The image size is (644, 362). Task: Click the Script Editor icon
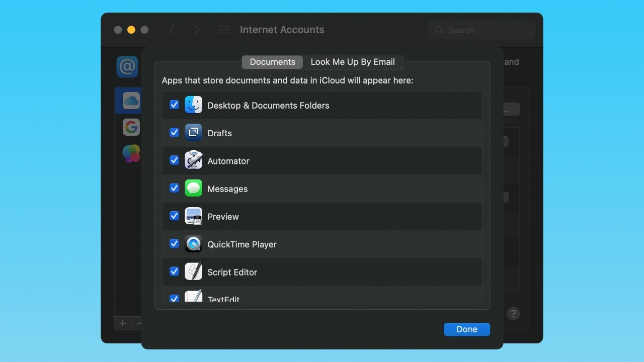pyautogui.click(x=193, y=271)
